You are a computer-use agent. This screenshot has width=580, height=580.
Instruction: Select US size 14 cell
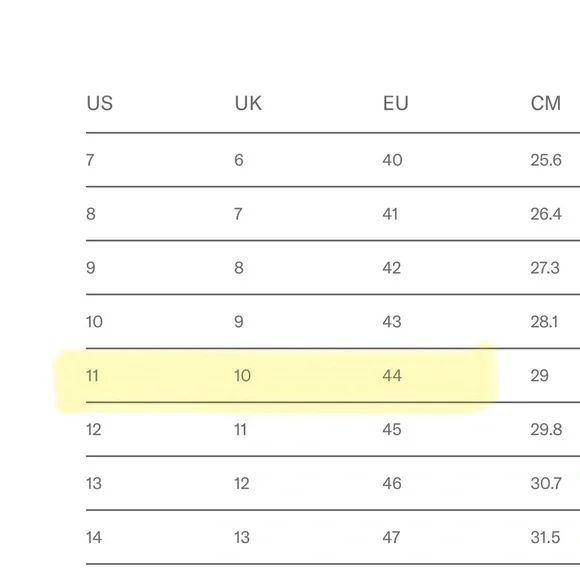[94, 537]
